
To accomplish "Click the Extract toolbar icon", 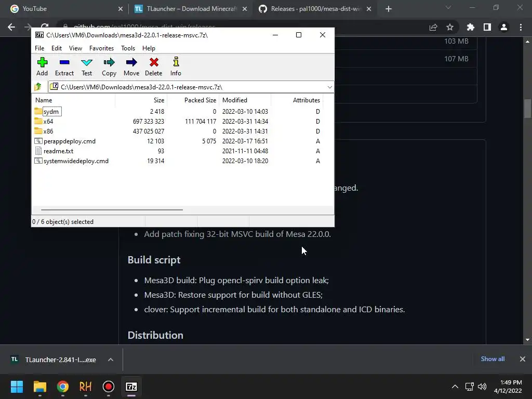I will 64,66.
